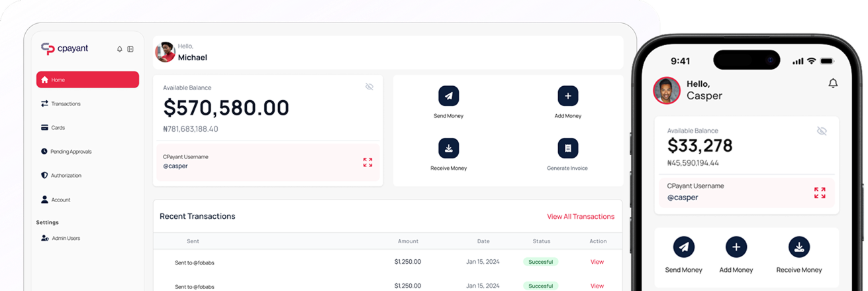The height and width of the screenshot is (291, 868).
Task: Click the Recent Transactions heading
Action: tap(197, 216)
